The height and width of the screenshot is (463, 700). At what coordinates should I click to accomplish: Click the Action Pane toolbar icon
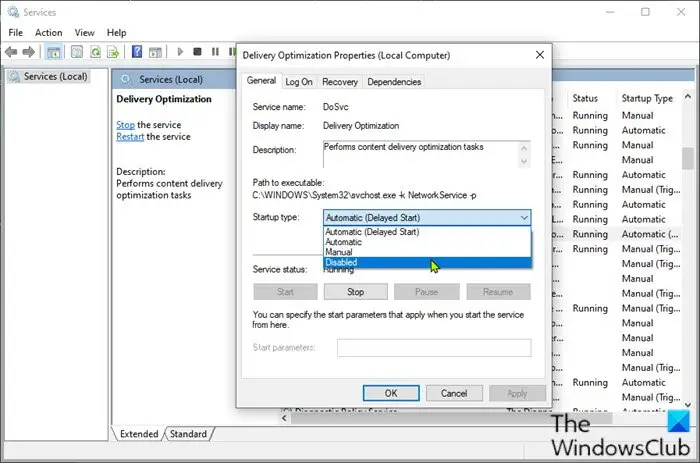[x=155, y=52]
